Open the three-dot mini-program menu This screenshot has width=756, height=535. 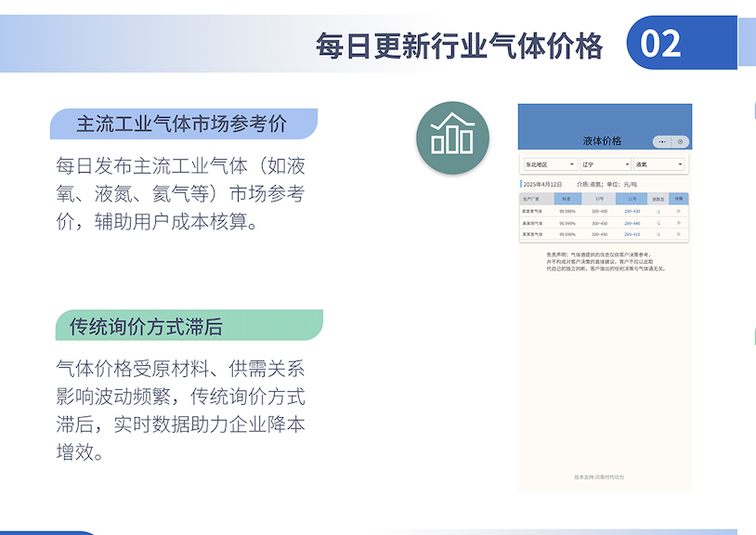pyautogui.click(x=662, y=142)
